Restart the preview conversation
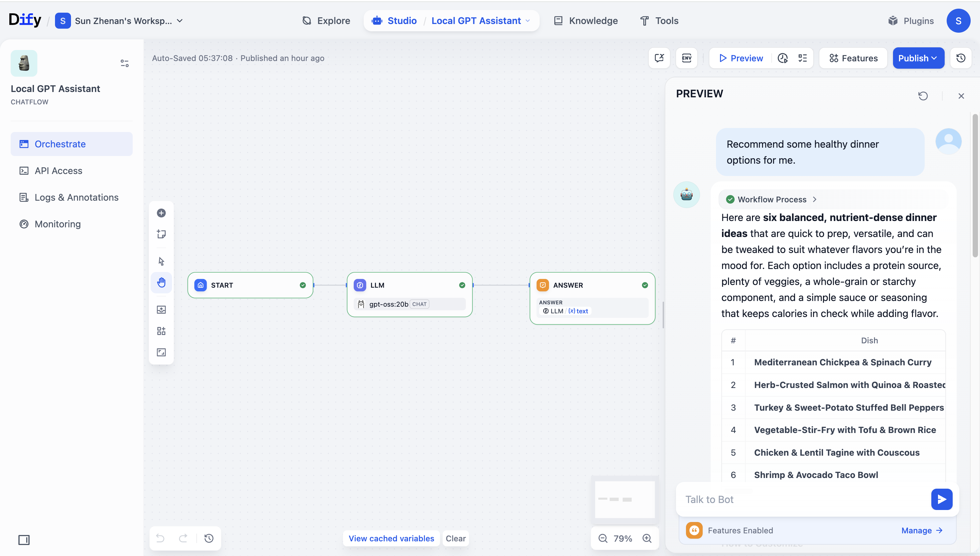Image resolution: width=980 pixels, height=556 pixels. pos(923,96)
